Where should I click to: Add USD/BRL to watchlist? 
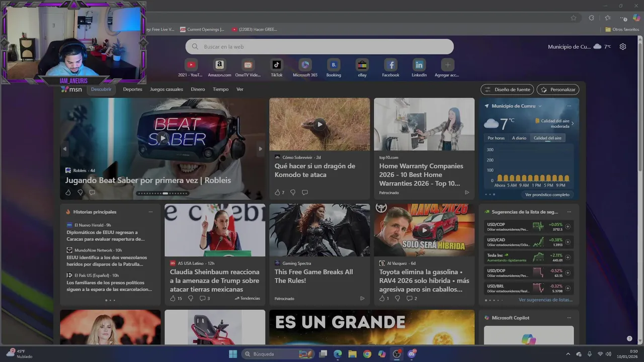click(x=568, y=289)
